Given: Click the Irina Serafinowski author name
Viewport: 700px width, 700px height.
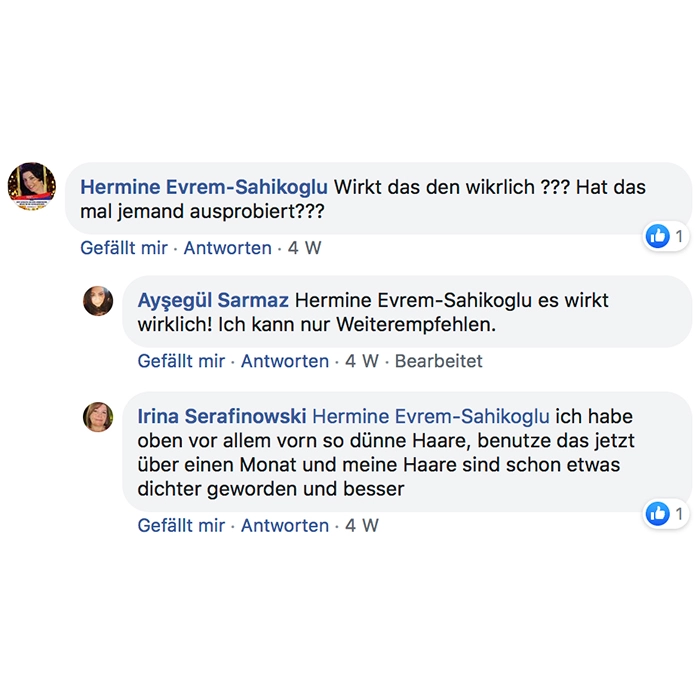Looking at the screenshot, I should 222,416.
